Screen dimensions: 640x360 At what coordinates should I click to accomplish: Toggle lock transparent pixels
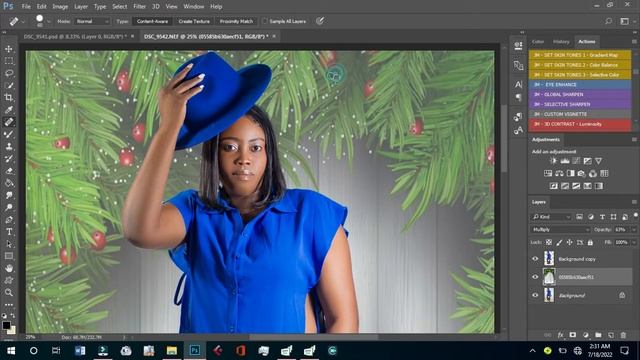(549, 242)
